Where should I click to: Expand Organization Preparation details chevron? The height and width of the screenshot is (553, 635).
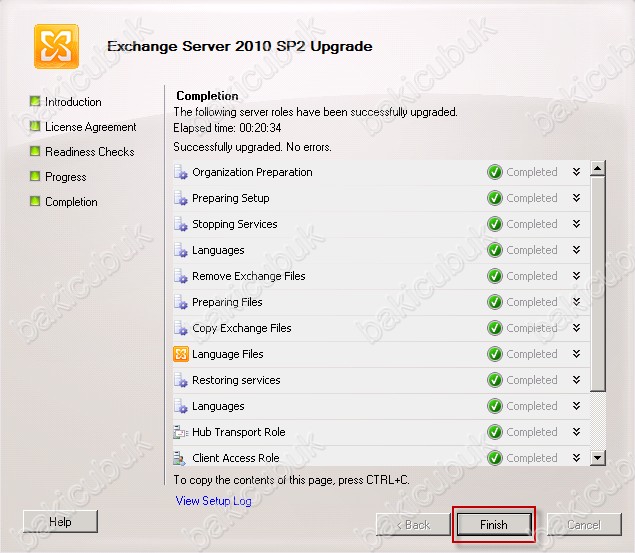tap(577, 172)
